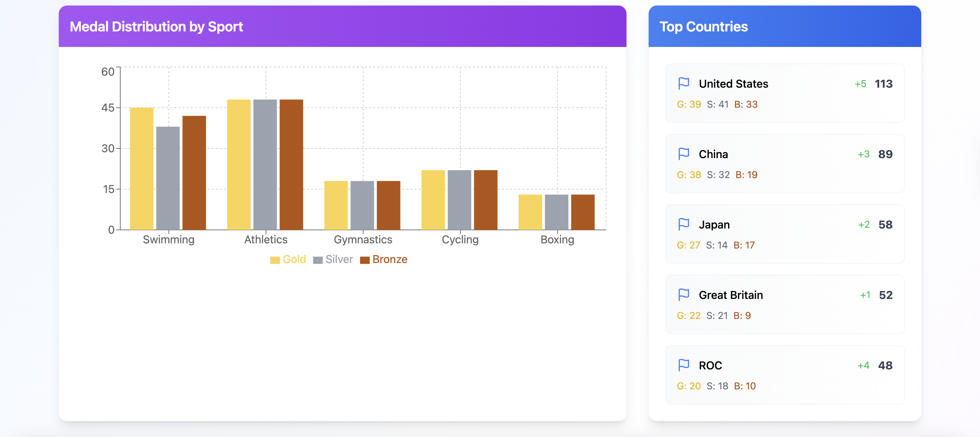
Task: Click the Great Britain country name
Action: pos(731,295)
